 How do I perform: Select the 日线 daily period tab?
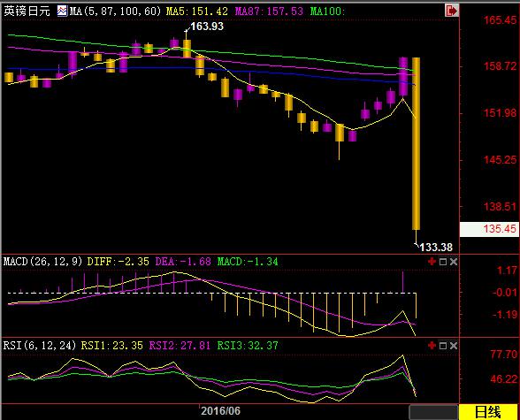pyautogui.click(x=487, y=412)
